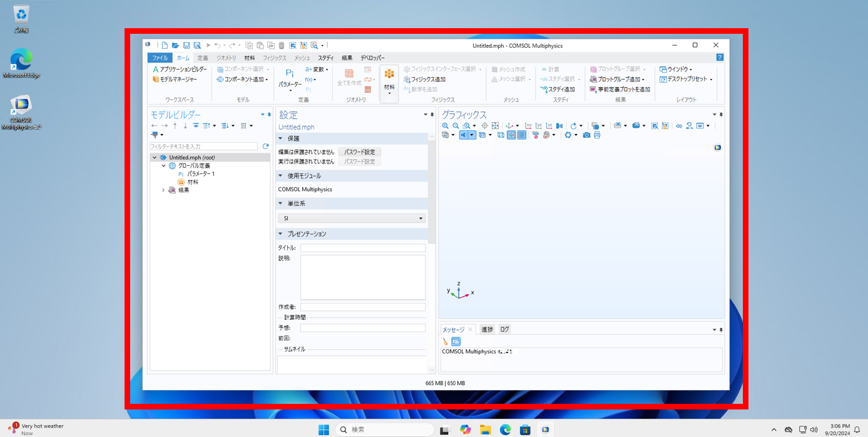868x437 pixels.
Task: Open the スタディ ribbon tab
Action: (x=325, y=58)
